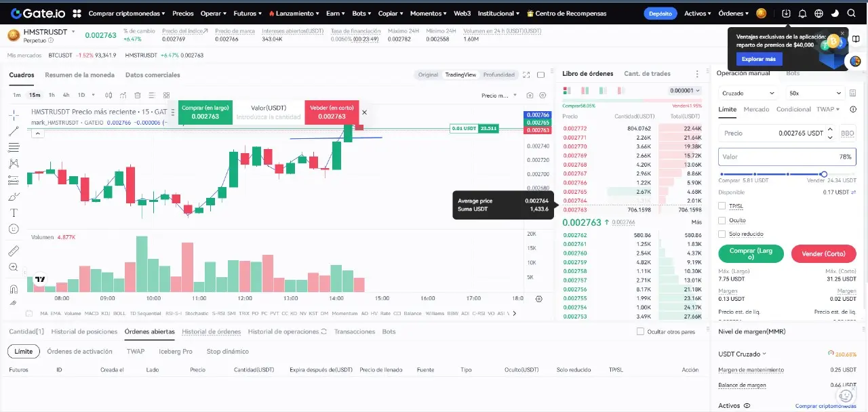Select the brush drawing tool

(x=14, y=197)
